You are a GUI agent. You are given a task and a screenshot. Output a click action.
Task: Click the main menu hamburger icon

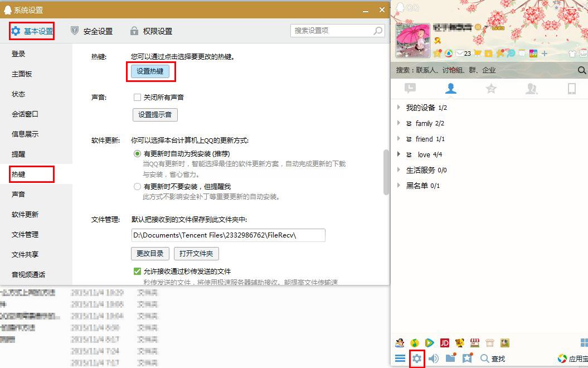pyautogui.click(x=401, y=359)
